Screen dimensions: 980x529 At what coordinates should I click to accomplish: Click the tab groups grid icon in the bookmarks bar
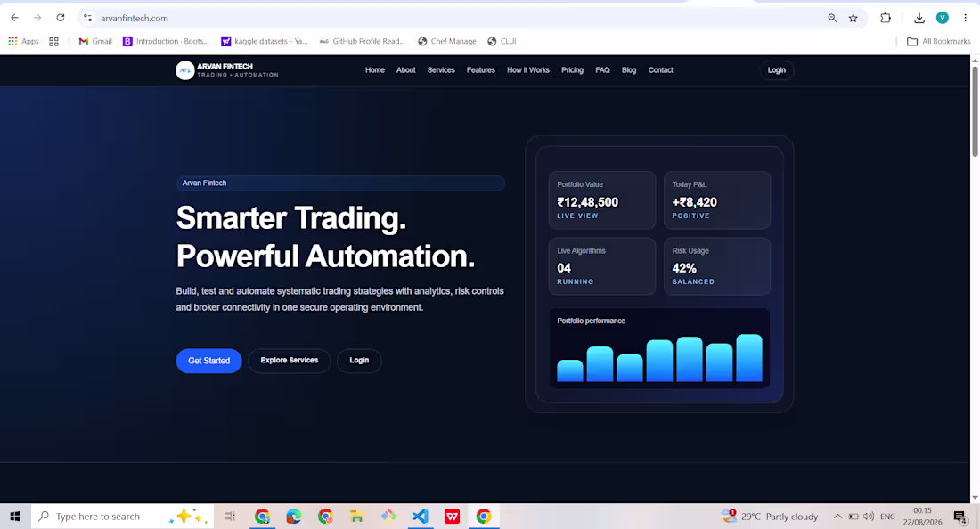pos(53,41)
